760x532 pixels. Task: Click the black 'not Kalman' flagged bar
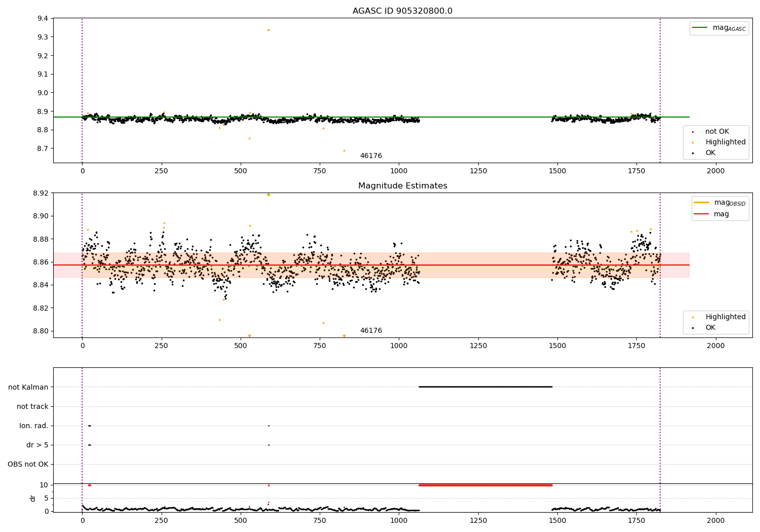[x=485, y=387]
